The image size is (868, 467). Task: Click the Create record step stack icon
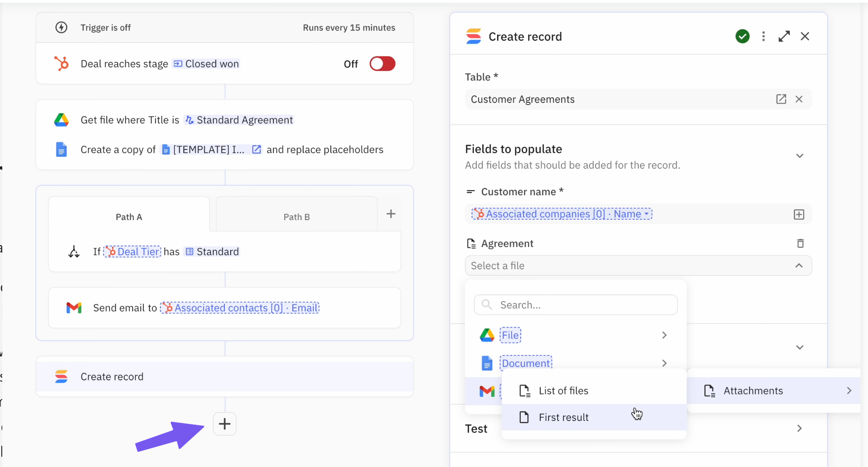(x=61, y=377)
